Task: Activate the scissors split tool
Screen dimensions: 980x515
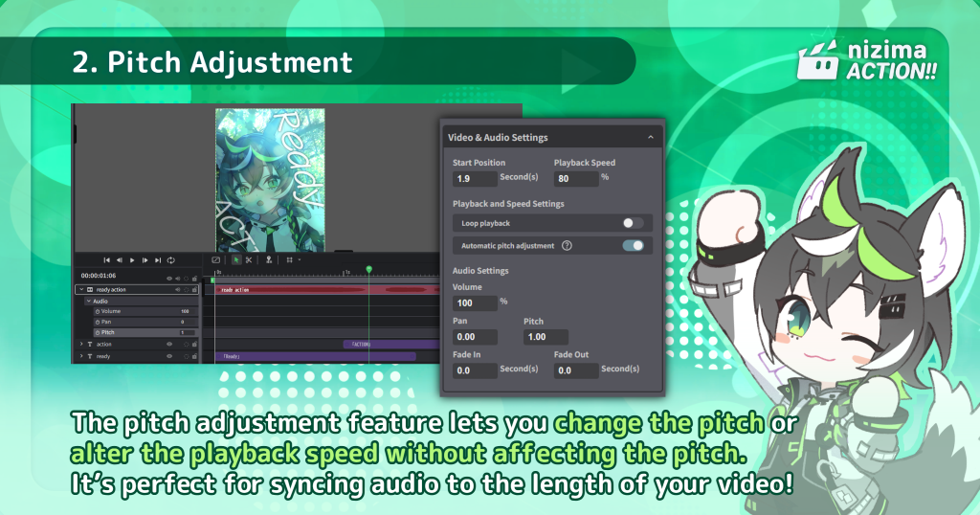Action: pos(249,259)
